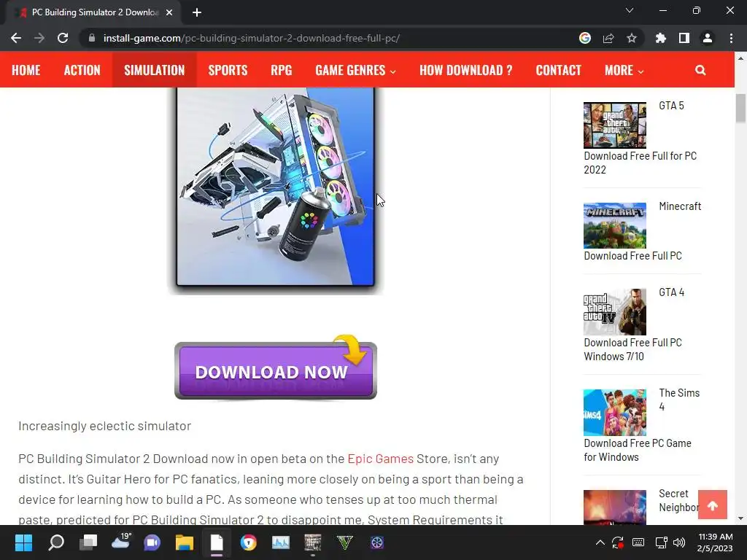Open the Chrome profile icon
Viewport: 747px width, 560px height.
tap(708, 38)
